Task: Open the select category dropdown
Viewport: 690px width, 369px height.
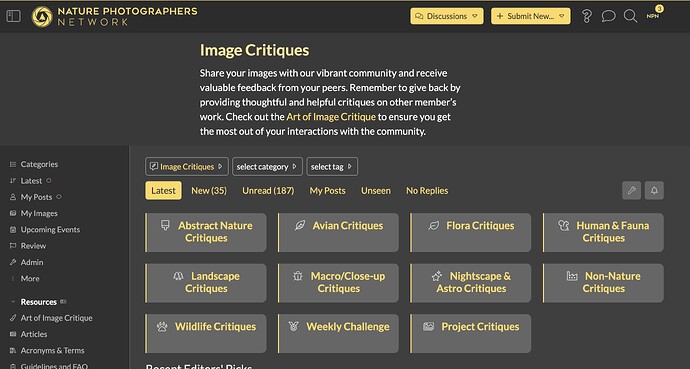Action: click(267, 167)
